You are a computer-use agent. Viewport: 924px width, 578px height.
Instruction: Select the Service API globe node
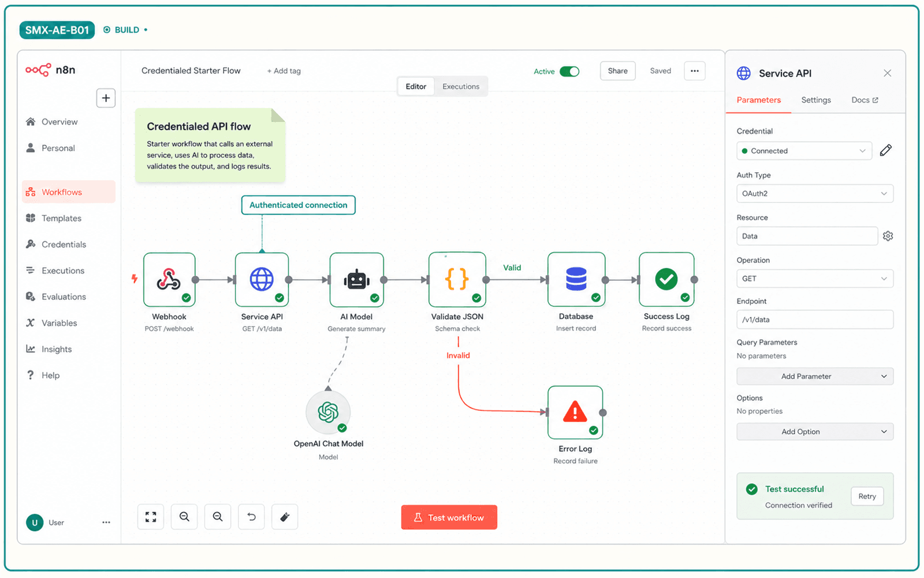coord(262,280)
